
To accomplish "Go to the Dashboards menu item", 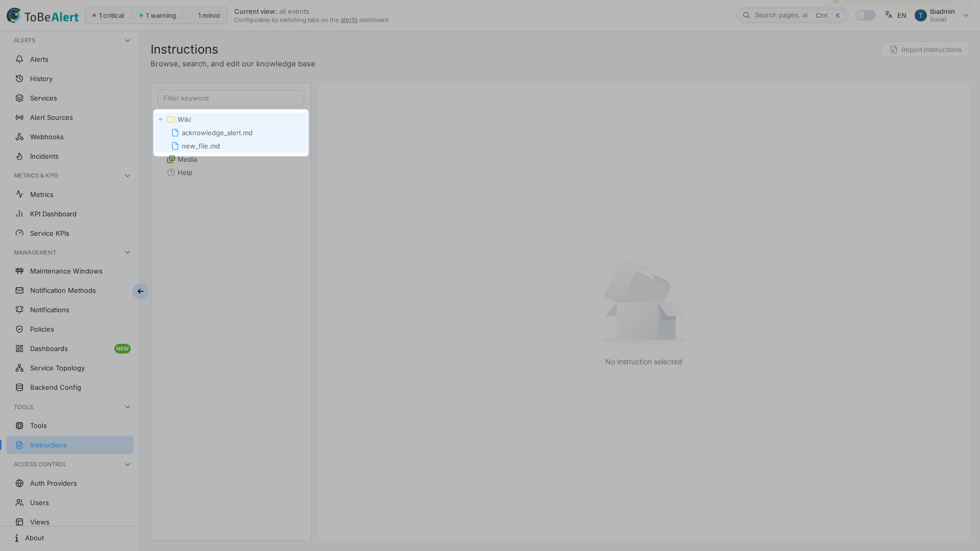I will point(70,348).
